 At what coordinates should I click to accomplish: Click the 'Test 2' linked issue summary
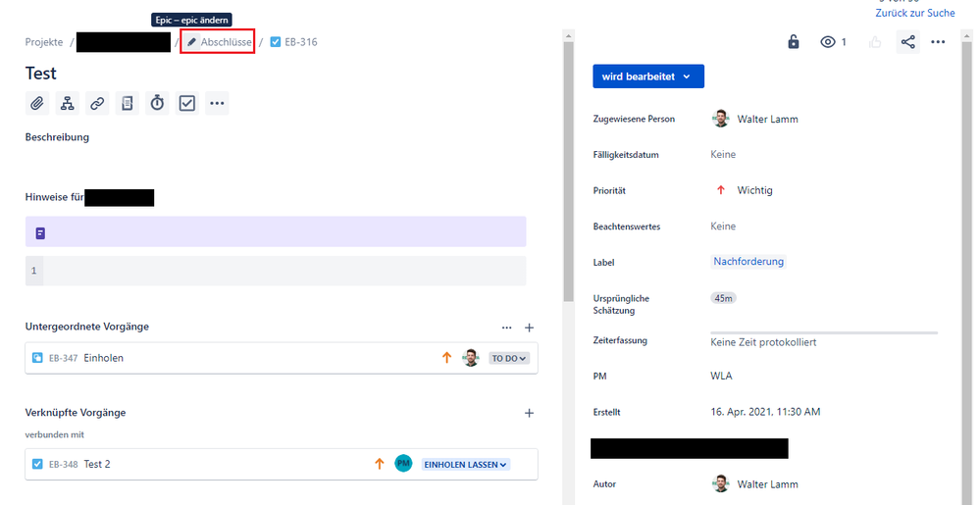click(x=97, y=464)
